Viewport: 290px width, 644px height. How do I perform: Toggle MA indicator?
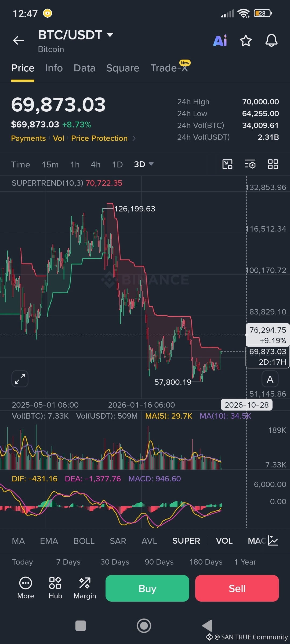click(x=18, y=541)
